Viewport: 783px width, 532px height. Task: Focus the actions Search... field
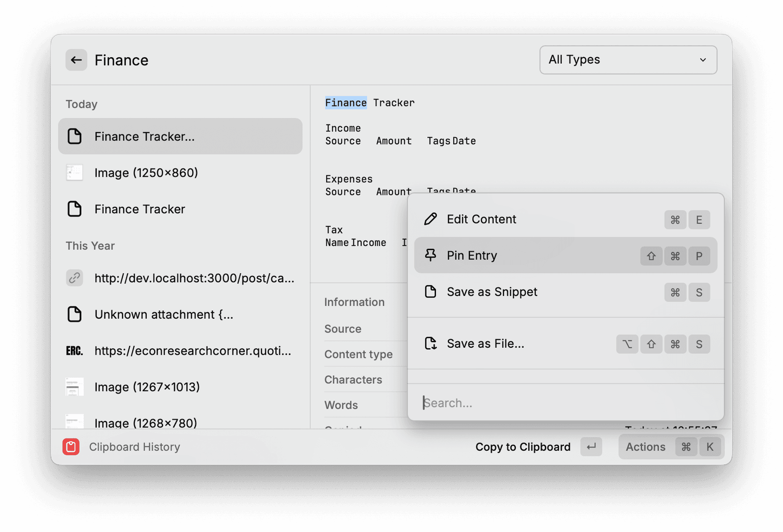(x=565, y=403)
